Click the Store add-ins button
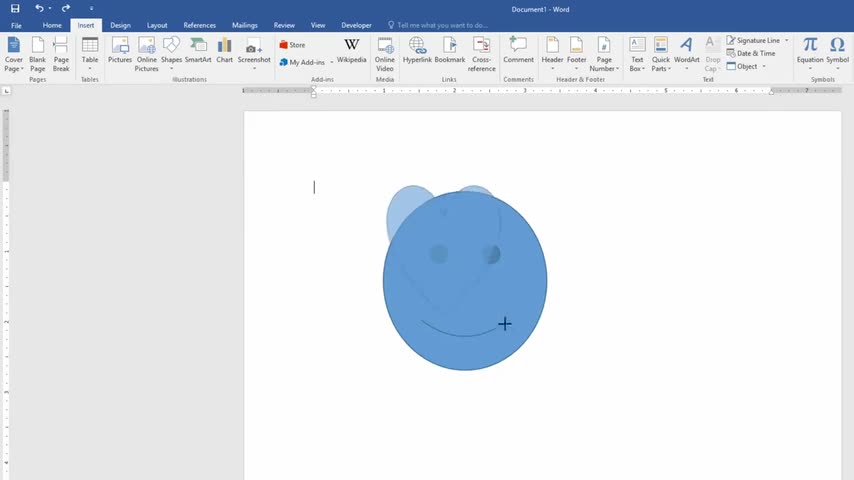The height and width of the screenshot is (480, 854). tap(292, 45)
